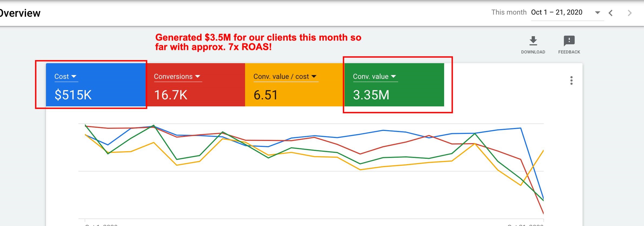Screen dimensions: 644x226
Task: Open the three-dot more options menu
Action: tap(571, 80)
